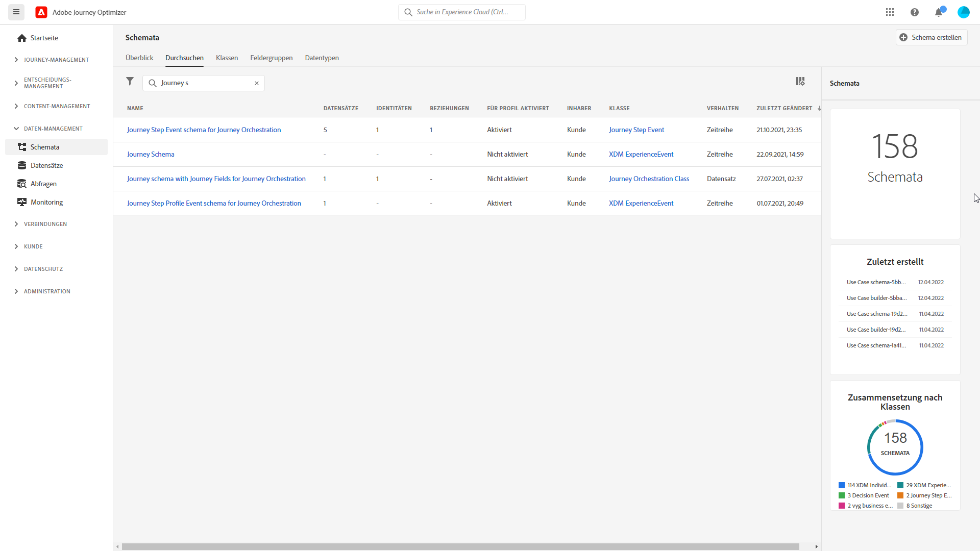Open Monitoring in the sidebar
The image size is (980, 551).
tap(46, 202)
